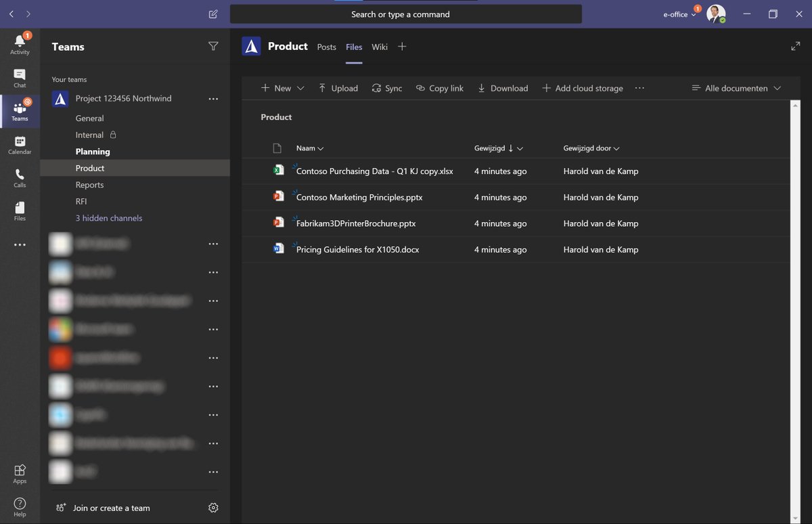Select the Teams icon in the left rail
Screen dimensions: 812x524
coord(20,111)
